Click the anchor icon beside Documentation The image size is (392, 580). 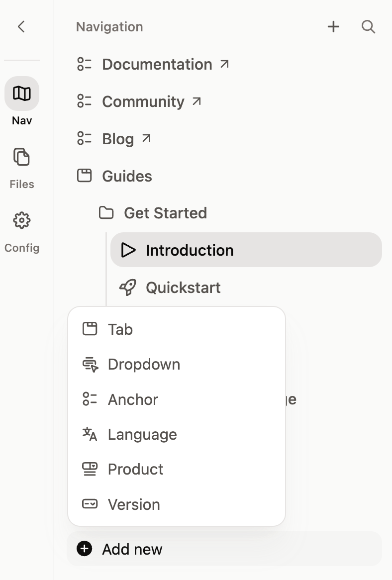point(86,64)
